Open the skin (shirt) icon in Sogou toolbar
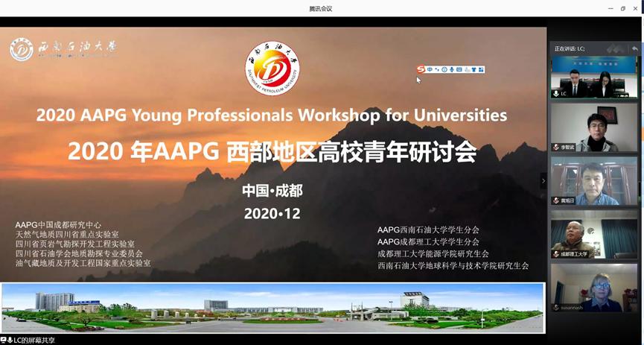 474,69
